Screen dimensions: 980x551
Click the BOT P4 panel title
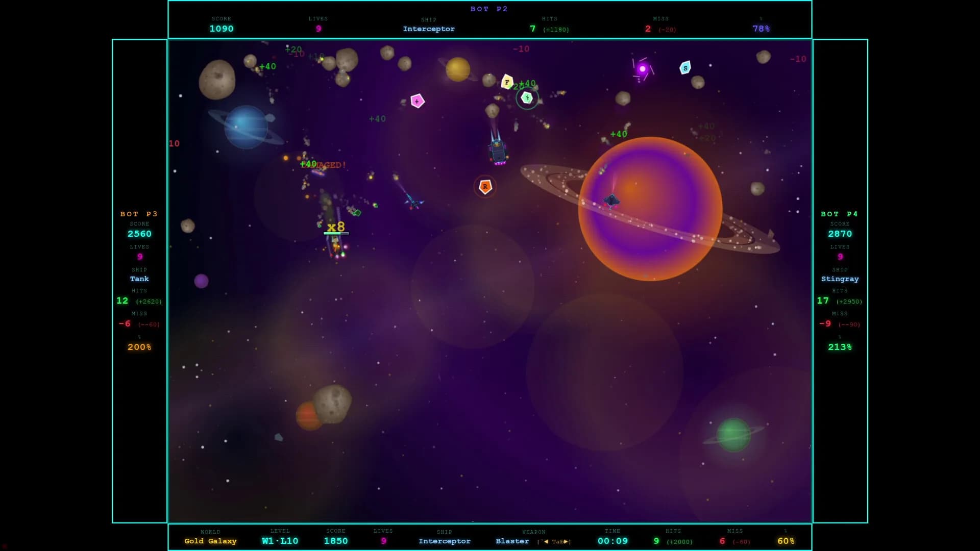(x=839, y=214)
